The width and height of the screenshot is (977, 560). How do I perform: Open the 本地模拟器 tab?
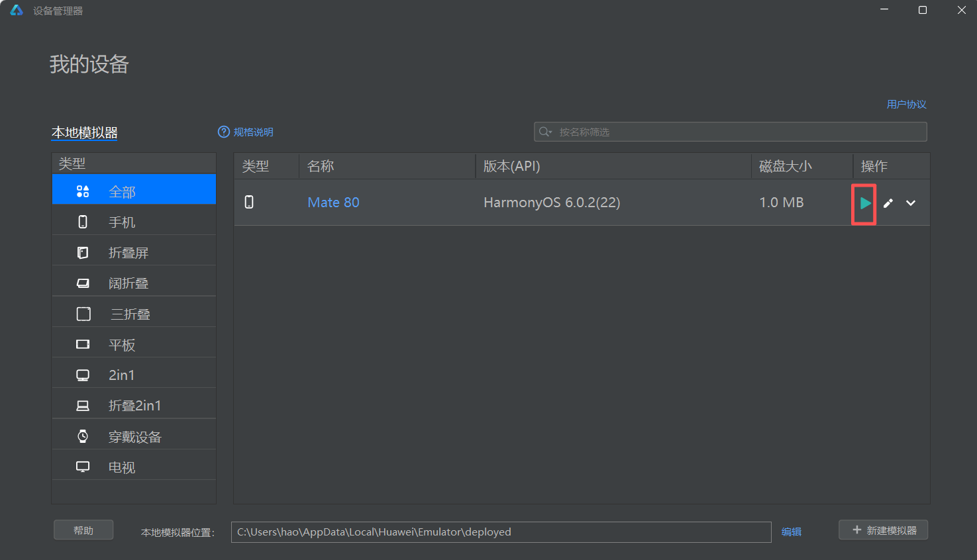[x=85, y=132]
